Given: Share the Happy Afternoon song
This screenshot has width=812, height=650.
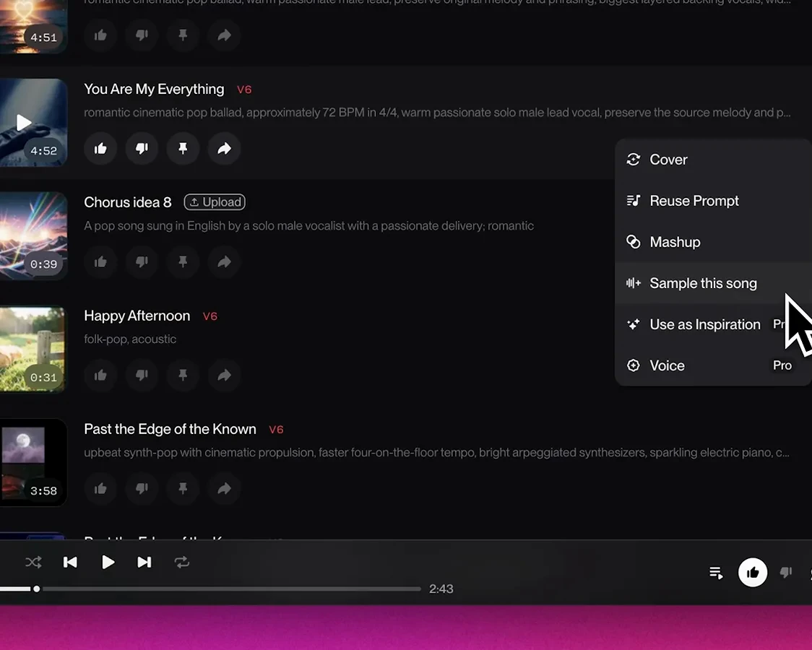Looking at the screenshot, I should (x=224, y=376).
